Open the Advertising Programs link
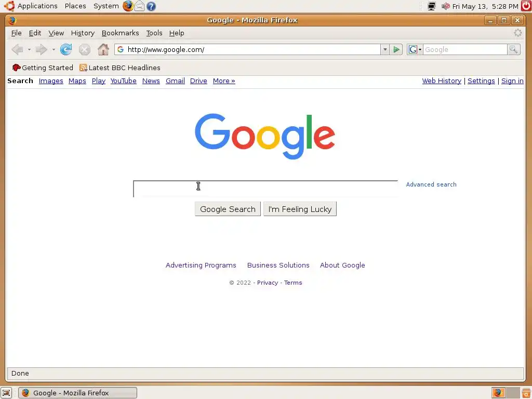Image resolution: width=532 pixels, height=399 pixels. (201, 265)
